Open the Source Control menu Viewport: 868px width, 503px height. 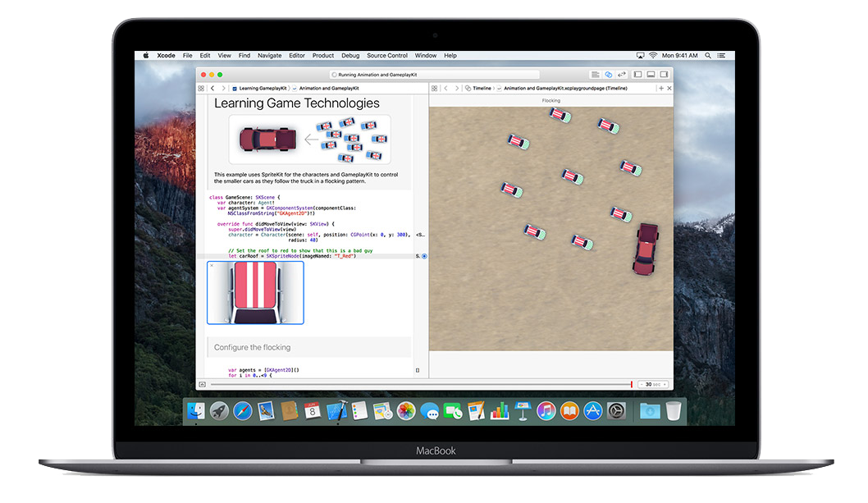point(387,56)
